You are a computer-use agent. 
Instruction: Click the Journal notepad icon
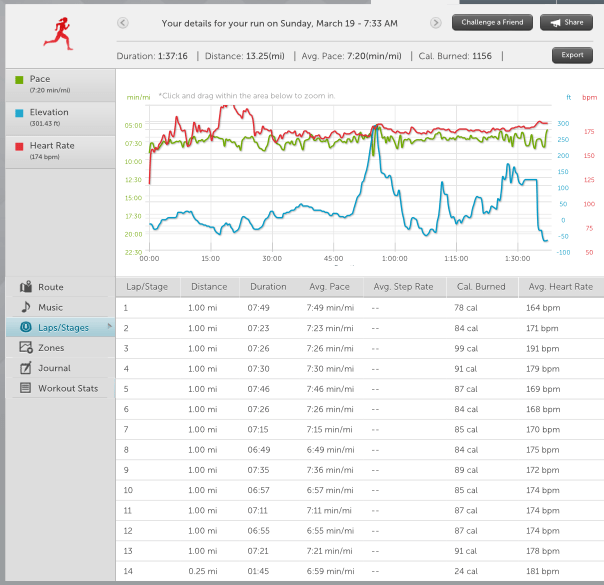pos(26,368)
